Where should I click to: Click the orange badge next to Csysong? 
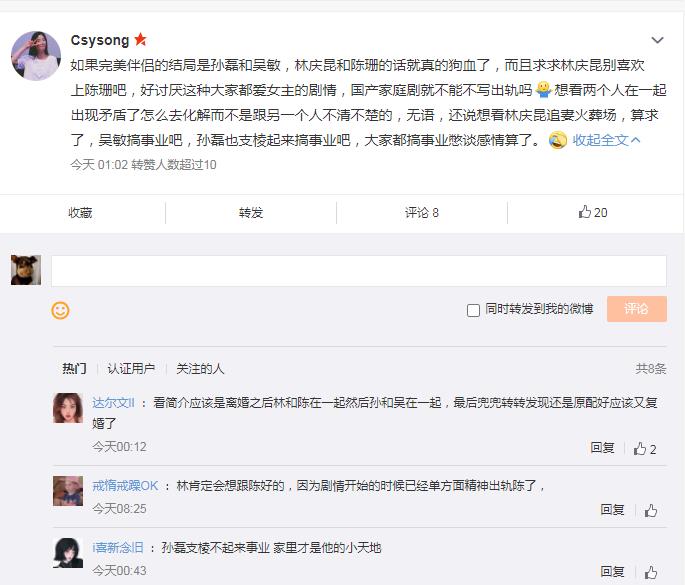[x=140, y=40]
